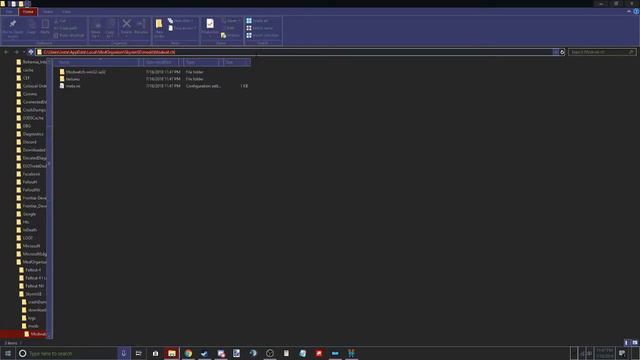
Task: Open the Copy to dropdown
Action: [110, 29]
